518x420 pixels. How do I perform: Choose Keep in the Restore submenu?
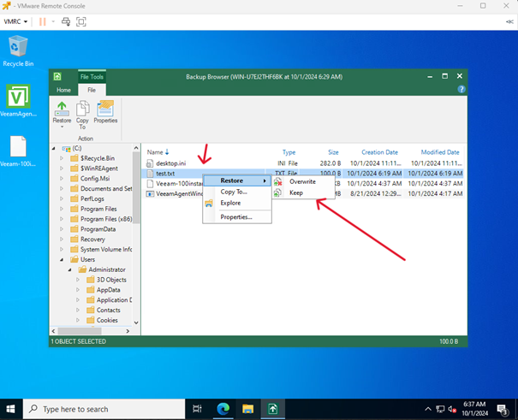pyautogui.click(x=295, y=193)
